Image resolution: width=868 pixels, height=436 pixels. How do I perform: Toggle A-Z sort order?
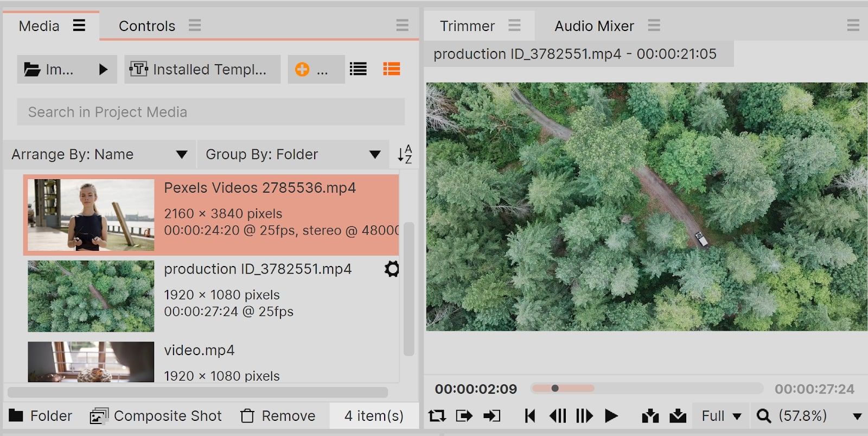(x=405, y=154)
